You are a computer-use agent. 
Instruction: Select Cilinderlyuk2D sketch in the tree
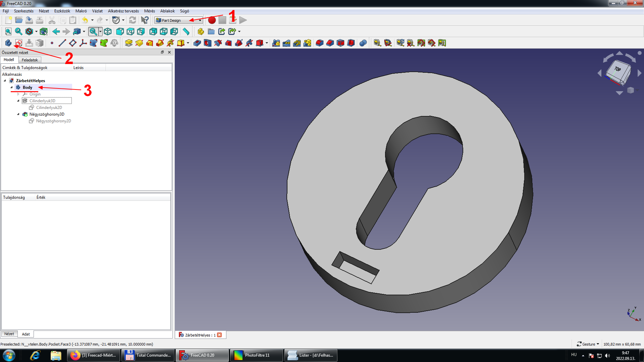(49, 108)
